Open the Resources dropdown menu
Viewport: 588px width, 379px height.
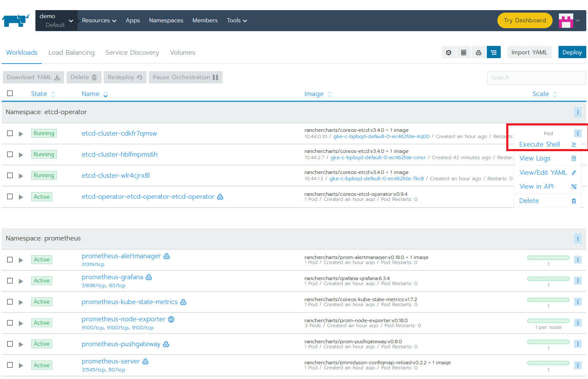click(99, 21)
